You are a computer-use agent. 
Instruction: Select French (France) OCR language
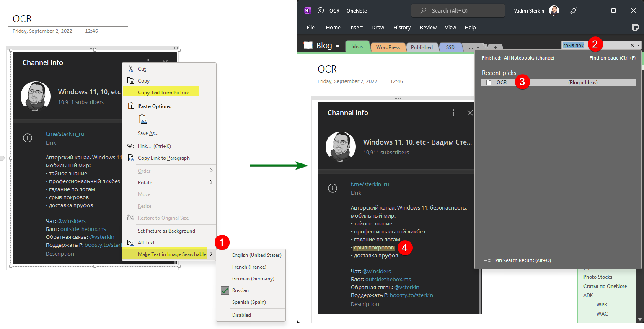[x=251, y=267]
